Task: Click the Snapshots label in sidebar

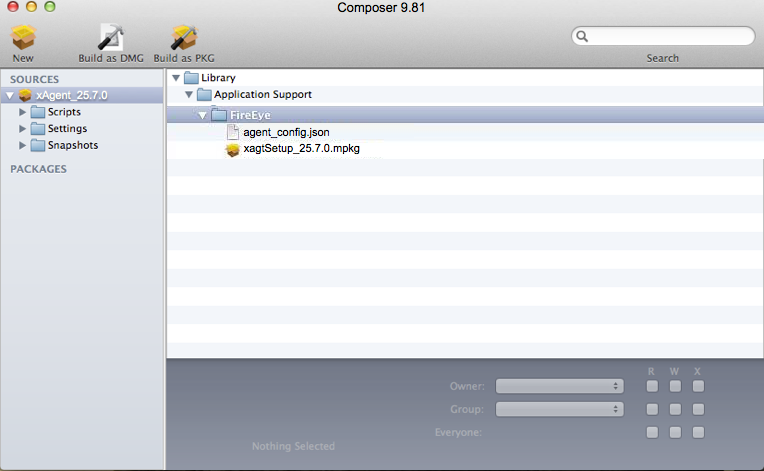Action: click(73, 145)
